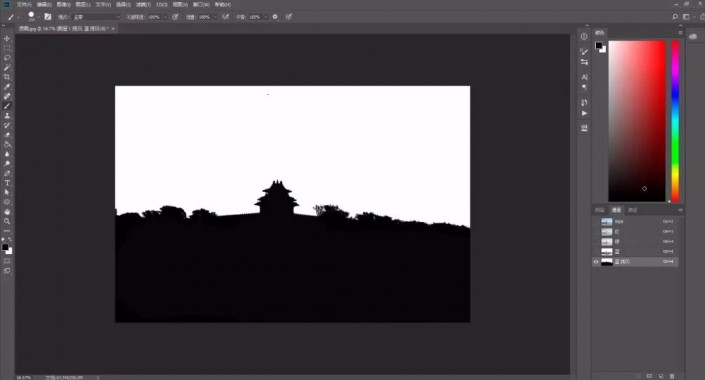
Task: Select the Clone Stamp tool
Action: (7, 116)
